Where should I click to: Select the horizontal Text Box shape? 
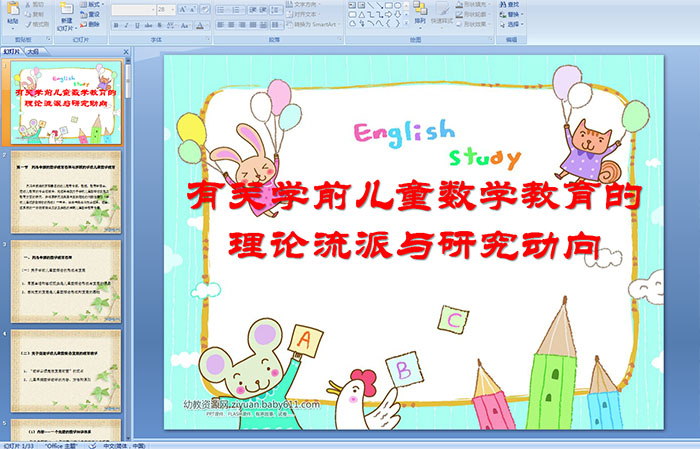tap(352, 5)
